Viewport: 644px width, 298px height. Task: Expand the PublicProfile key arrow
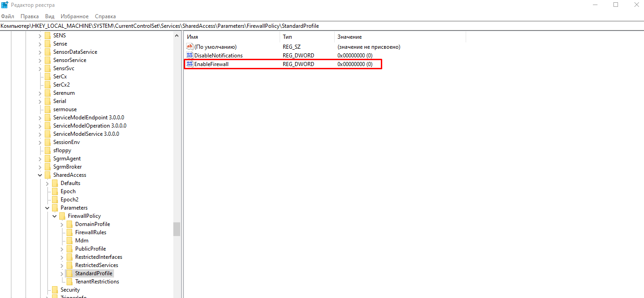tap(62, 249)
